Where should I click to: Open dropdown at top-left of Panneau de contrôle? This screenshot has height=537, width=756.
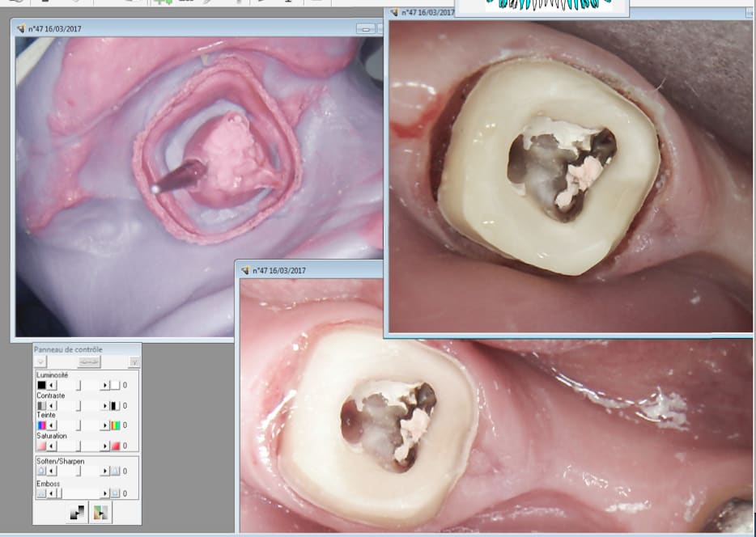tap(41, 362)
